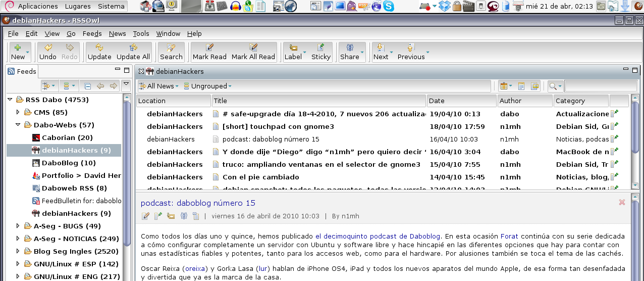Click share icon under podcast headline
Screen dimensions: 644x281
pyautogui.click(x=183, y=216)
